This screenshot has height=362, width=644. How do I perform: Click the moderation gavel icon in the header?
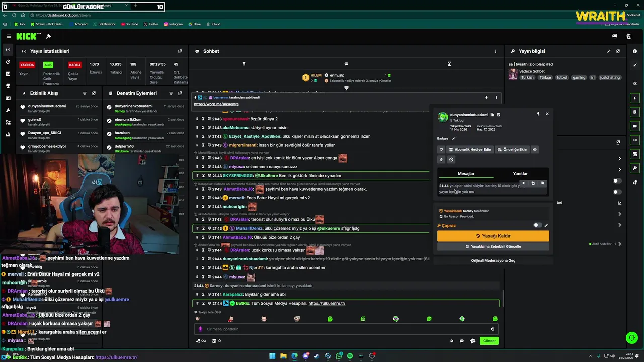[x=48, y=36]
